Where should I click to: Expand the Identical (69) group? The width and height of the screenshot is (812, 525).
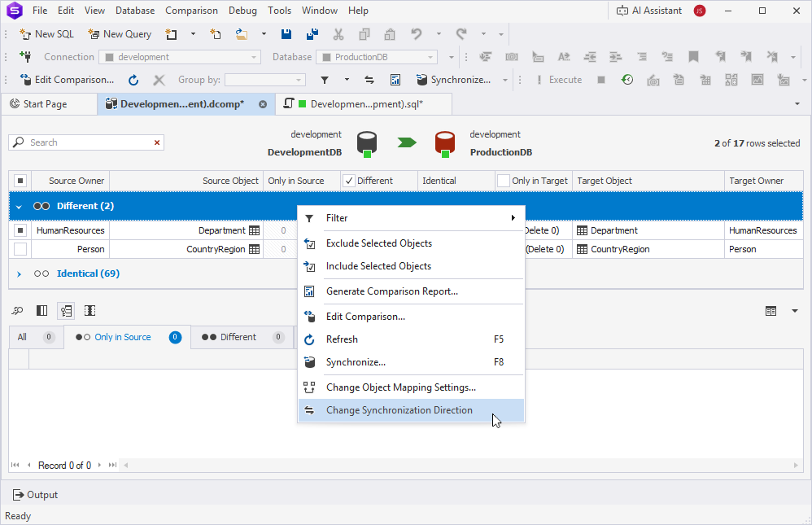[x=20, y=273]
